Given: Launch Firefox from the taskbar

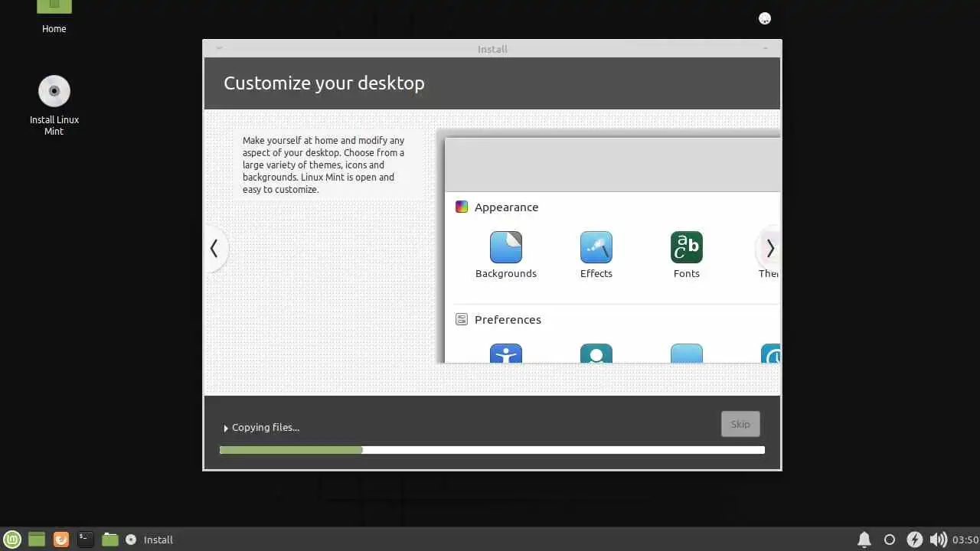Looking at the screenshot, I should click(x=61, y=540).
